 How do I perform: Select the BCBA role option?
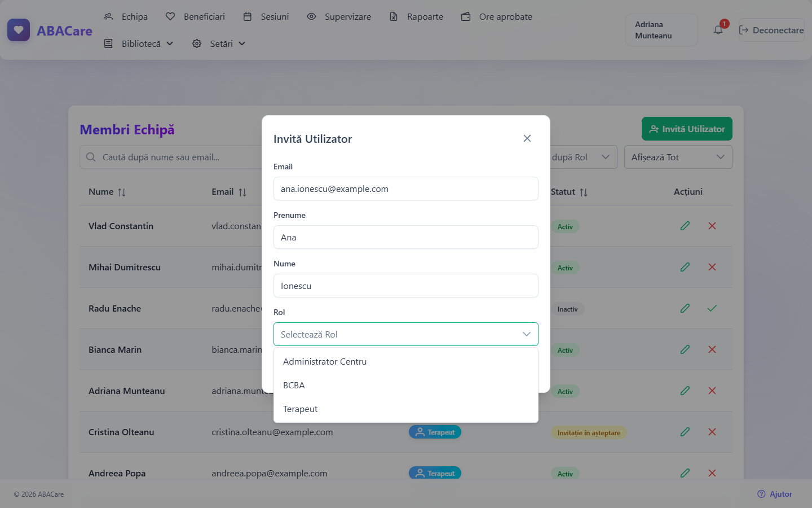[406, 385]
